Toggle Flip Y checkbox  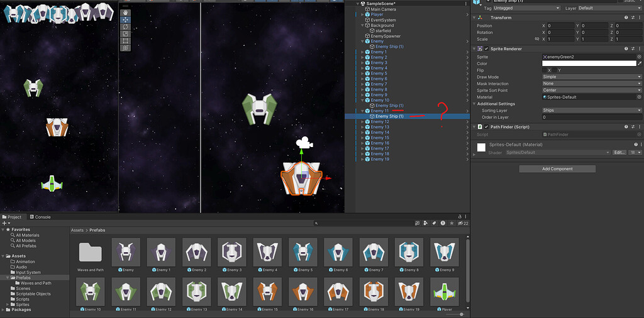tap(555, 70)
